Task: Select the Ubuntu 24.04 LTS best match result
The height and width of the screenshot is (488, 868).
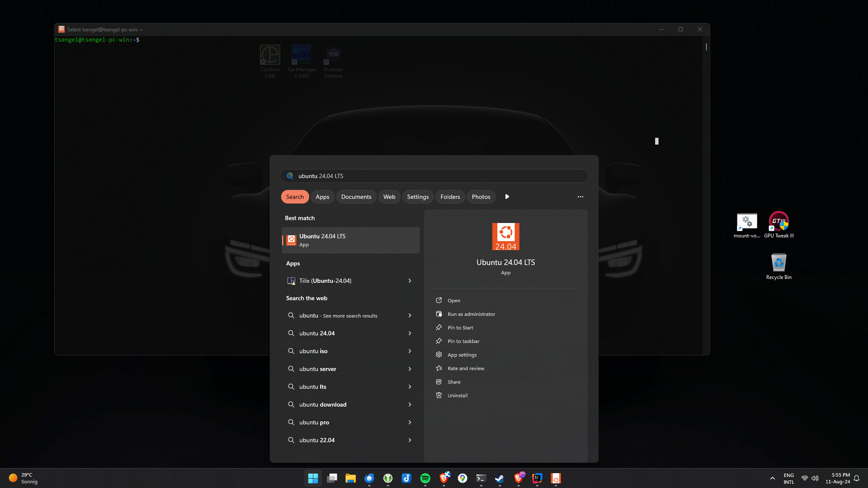Action: point(351,240)
